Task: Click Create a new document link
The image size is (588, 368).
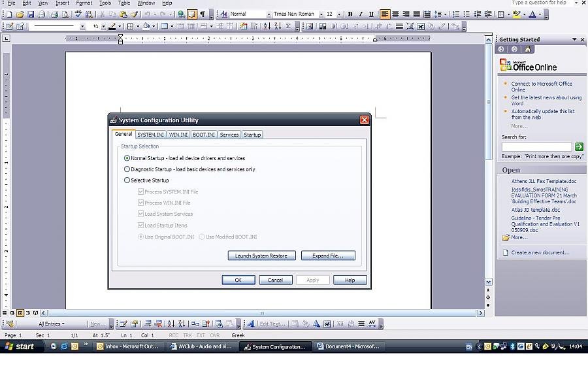Action: [x=540, y=252]
